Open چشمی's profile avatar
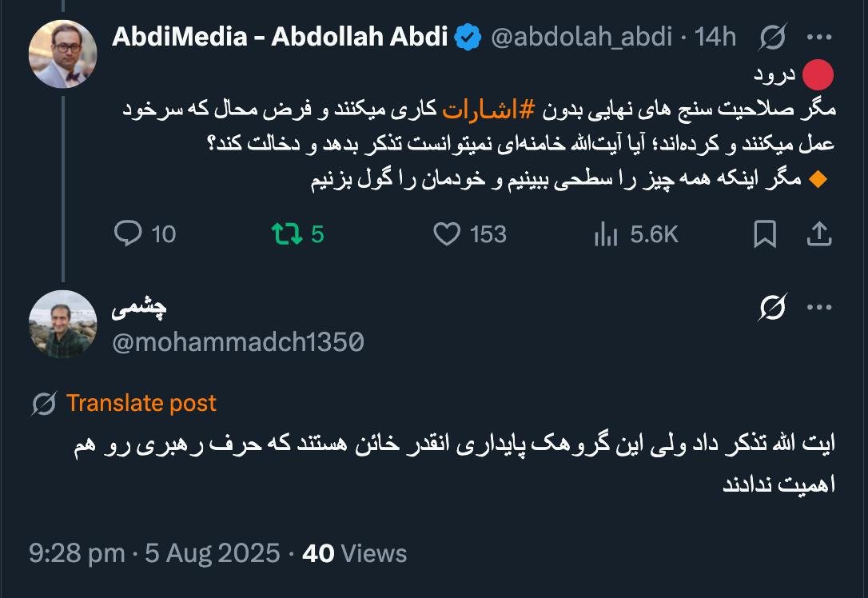This screenshot has height=598, width=868. click(x=62, y=323)
